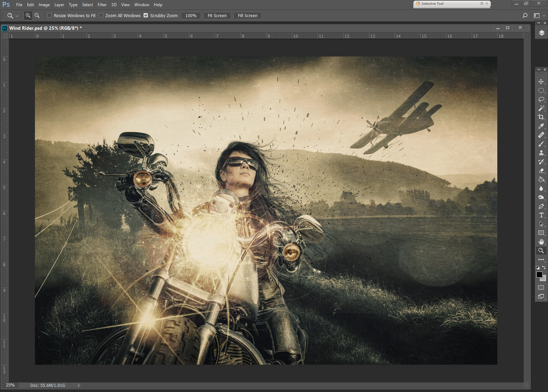
Task: Click the Fill Screen button
Action: (247, 16)
